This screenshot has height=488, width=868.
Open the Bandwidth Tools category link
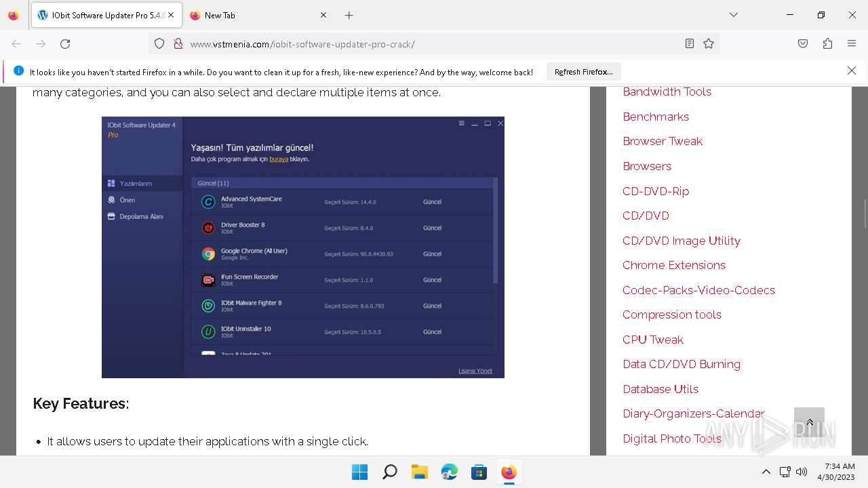pyautogui.click(x=667, y=91)
